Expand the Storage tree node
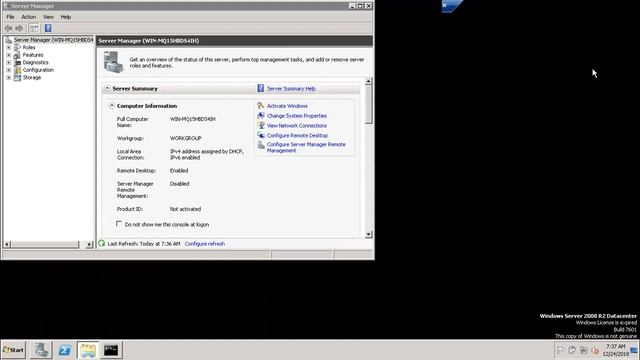The height and width of the screenshot is (360, 640). click(9, 78)
